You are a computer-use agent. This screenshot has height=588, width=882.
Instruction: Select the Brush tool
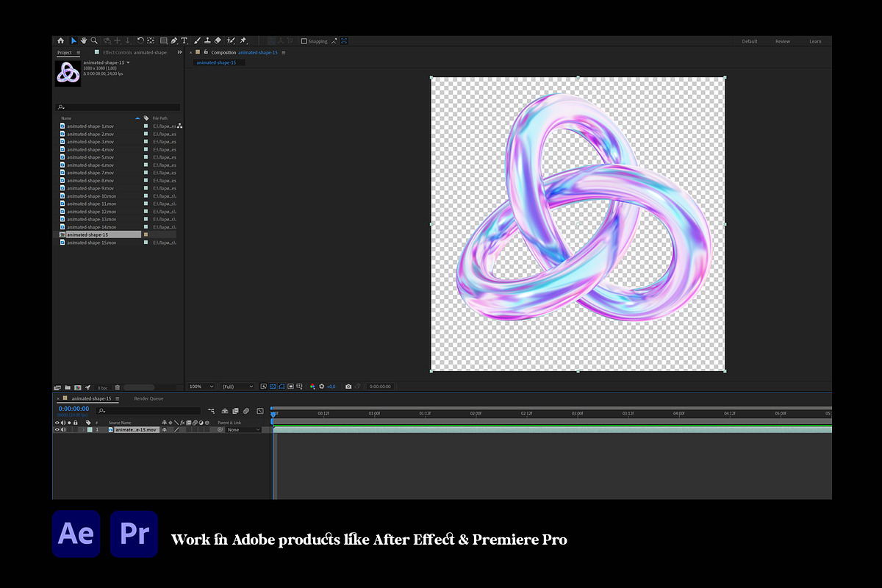pyautogui.click(x=197, y=40)
